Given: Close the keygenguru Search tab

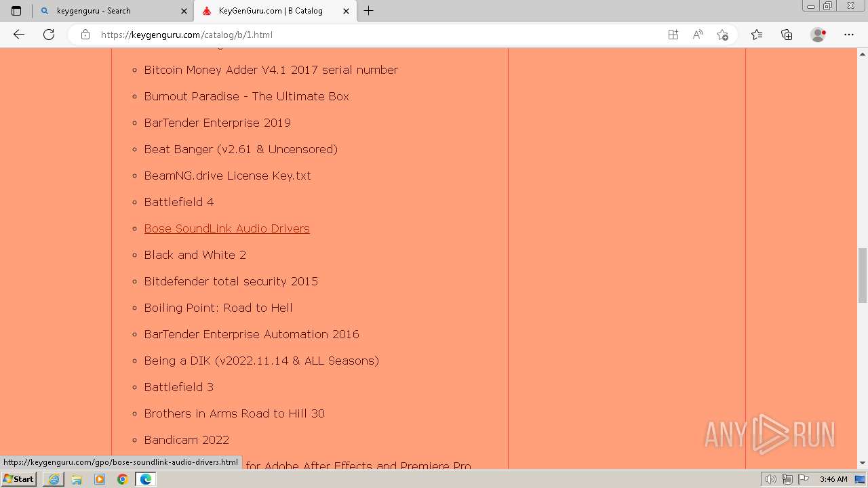Looking at the screenshot, I should (x=184, y=11).
